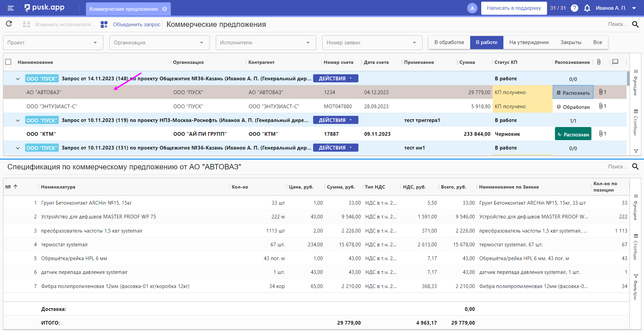Screen dimensions: 644x331
Task: Open ДЕЙСТВИЯ dropdown for request 131
Action: coord(336,148)
